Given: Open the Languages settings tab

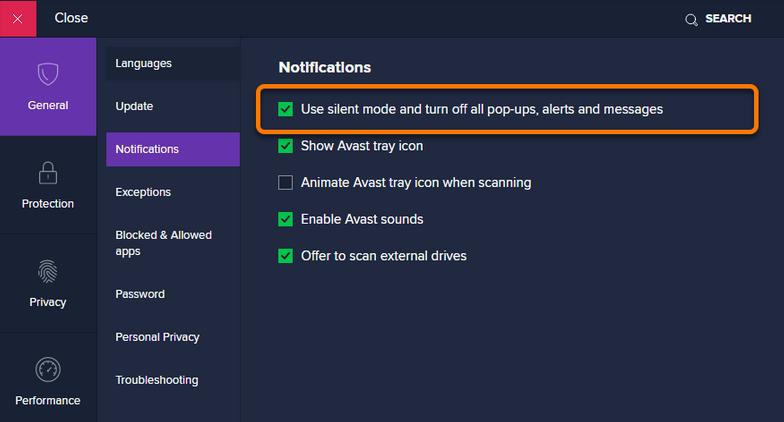Looking at the screenshot, I should coord(144,63).
